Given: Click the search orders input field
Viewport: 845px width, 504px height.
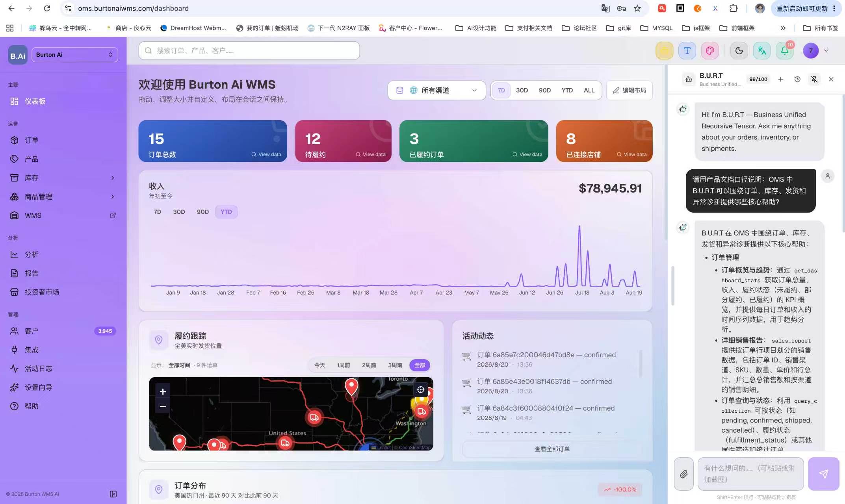Looking at the screenshot, I should [x=249, y=50].
